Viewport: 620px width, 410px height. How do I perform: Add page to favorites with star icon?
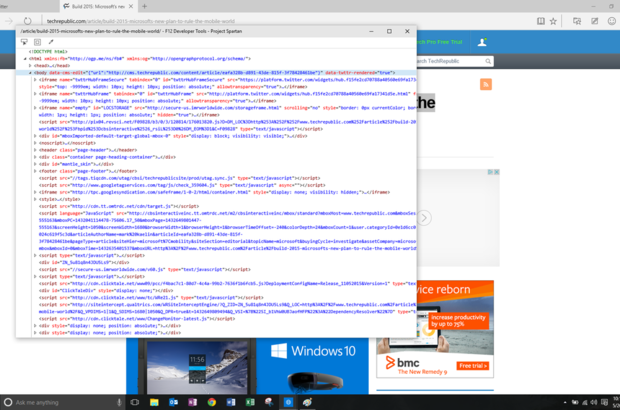tap(553, 21)
